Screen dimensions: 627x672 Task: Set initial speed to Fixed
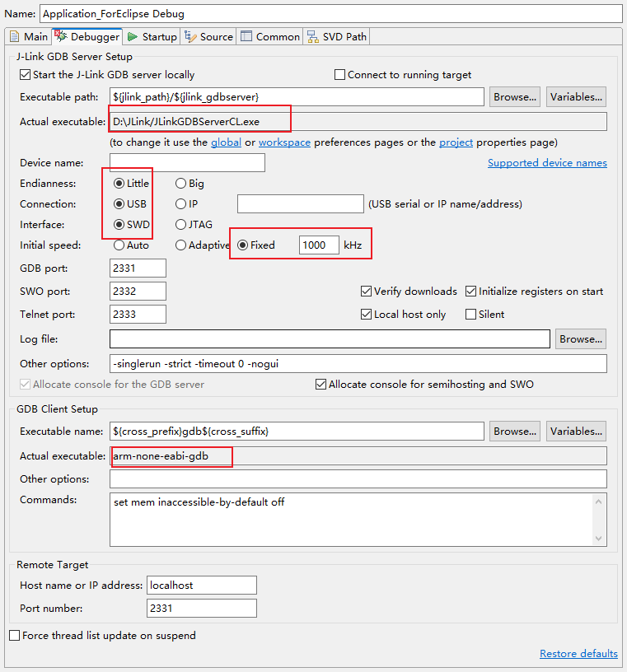(x=242, y=245)
